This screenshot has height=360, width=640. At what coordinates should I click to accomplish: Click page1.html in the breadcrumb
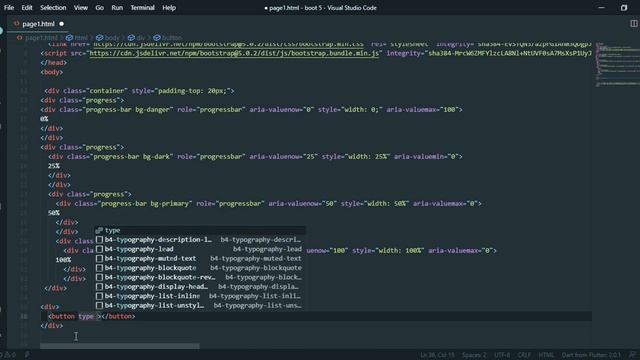point(41,38)
